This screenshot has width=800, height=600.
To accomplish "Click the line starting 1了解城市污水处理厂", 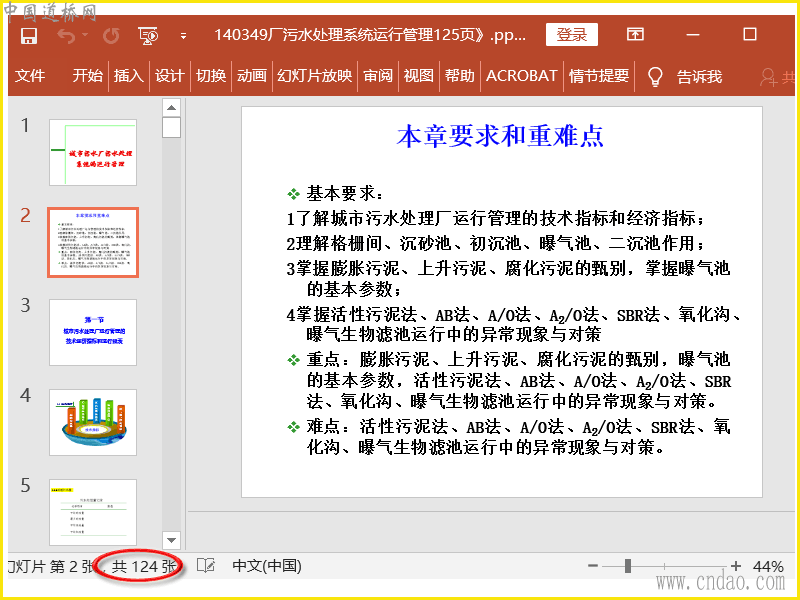I will (x=495, y=218).
